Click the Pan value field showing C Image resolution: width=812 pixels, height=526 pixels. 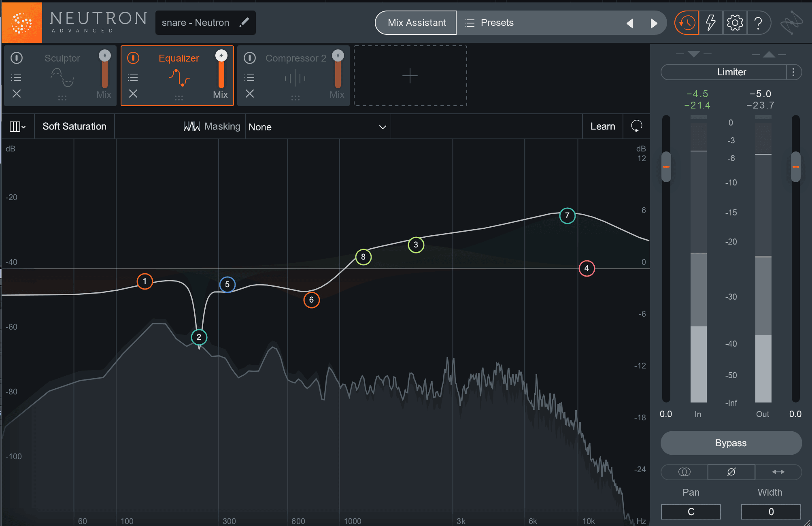coord(691,512)
